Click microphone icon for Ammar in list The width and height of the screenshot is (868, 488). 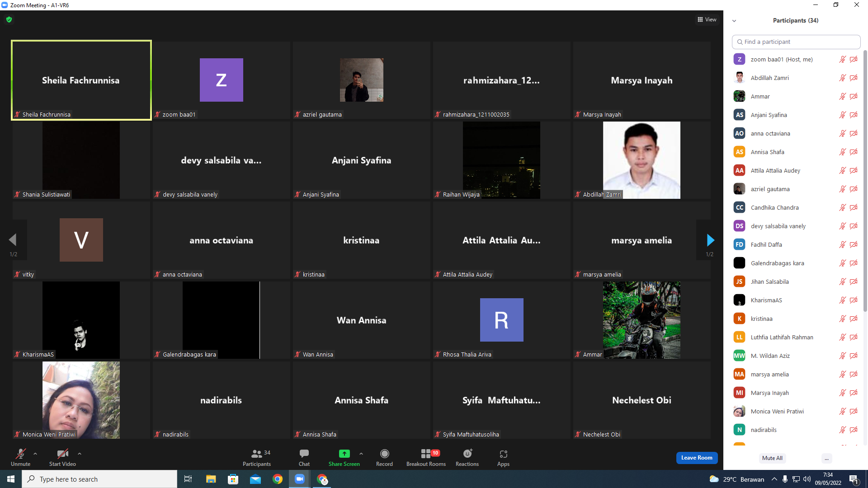[842, 96]
